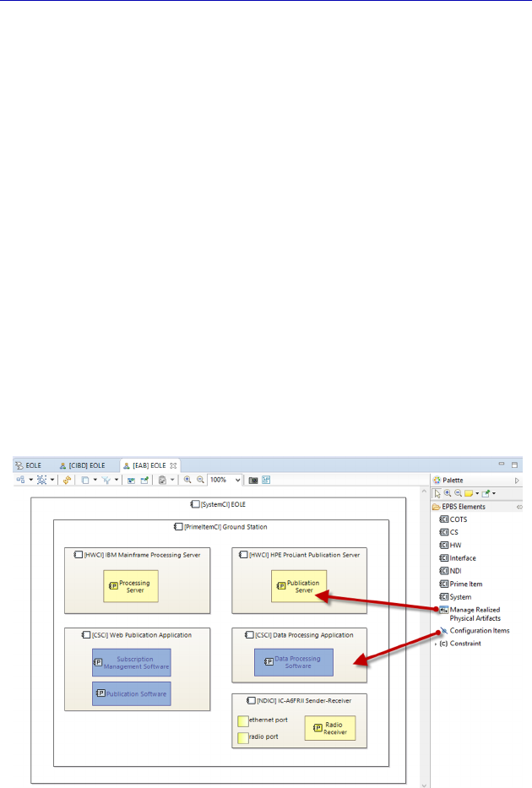Select the Publication Server yellow node
The image size is (532, 788).
[x=299, y=586]
